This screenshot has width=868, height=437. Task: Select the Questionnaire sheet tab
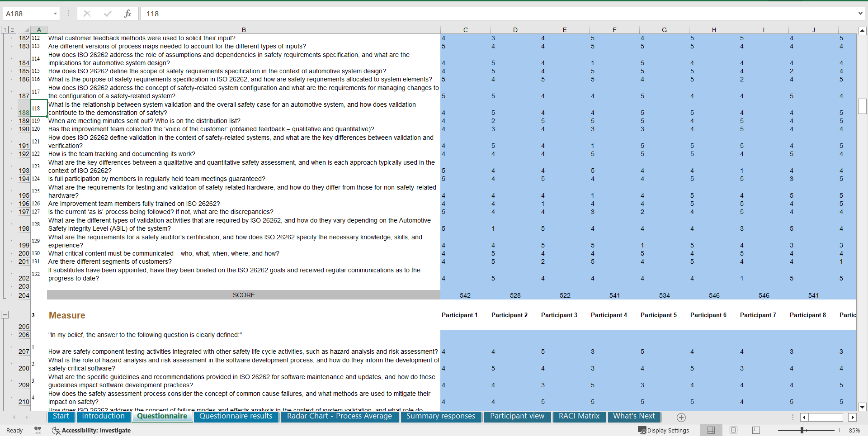pyautogui.click(x=162, y=416)
